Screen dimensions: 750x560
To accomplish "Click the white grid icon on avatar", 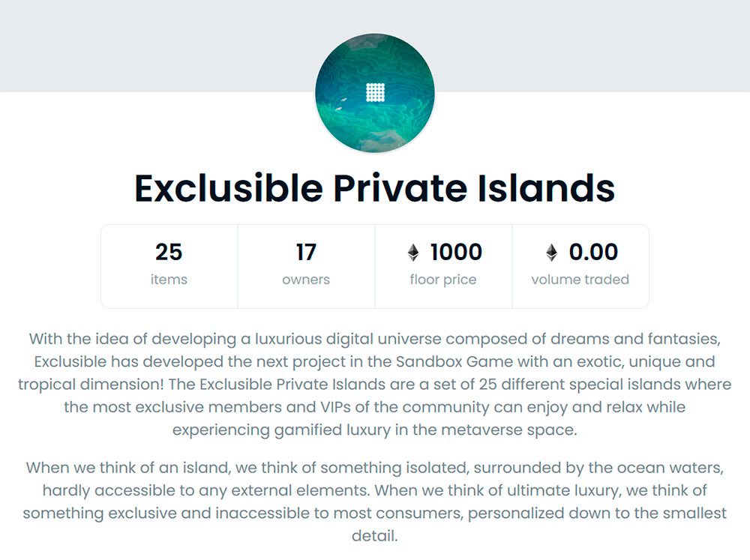I will 375,93.
